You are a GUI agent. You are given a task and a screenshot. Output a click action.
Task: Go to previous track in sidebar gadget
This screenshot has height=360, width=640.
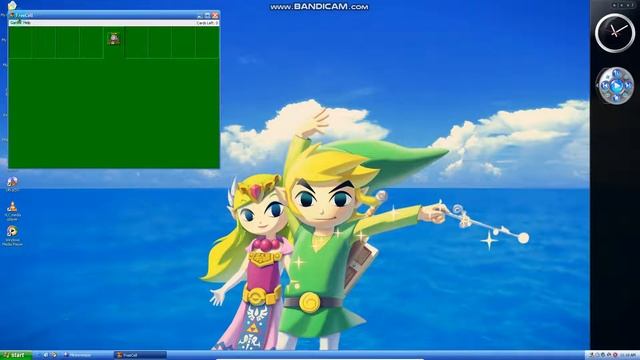[x=604, y=86]
